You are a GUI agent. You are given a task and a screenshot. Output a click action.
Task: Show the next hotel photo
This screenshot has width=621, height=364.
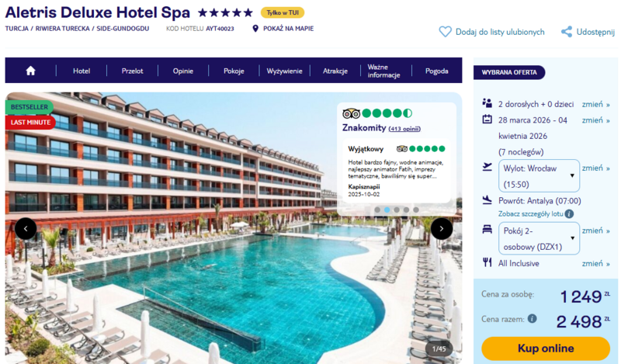coord(442,228)
